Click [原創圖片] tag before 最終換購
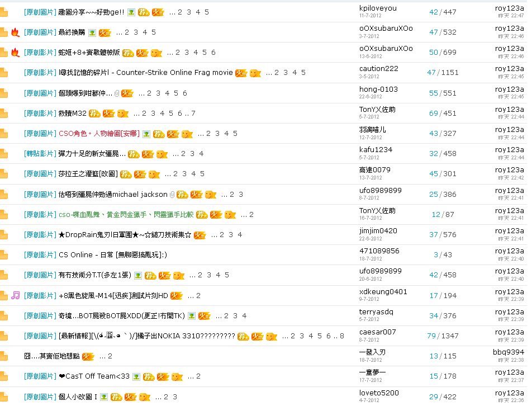 [x=40, y=32]
